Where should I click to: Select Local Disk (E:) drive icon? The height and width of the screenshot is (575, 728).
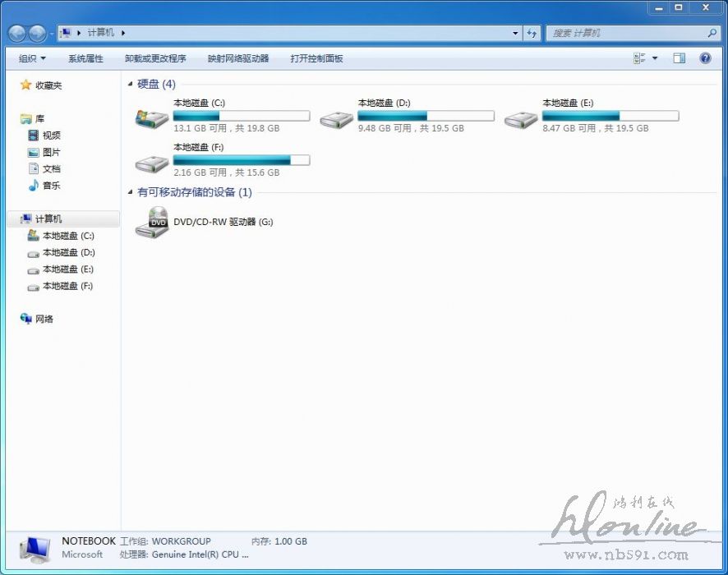pos(521,118)
